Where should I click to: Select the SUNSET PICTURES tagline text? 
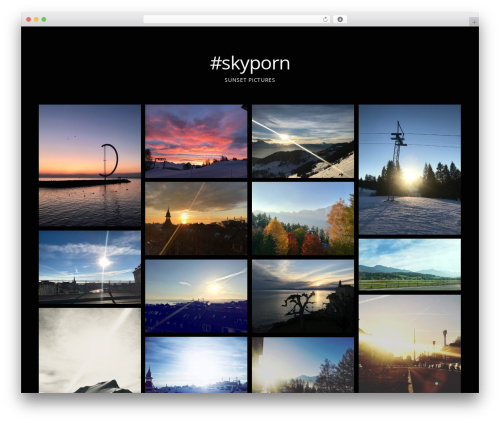(x=250, y=80)
